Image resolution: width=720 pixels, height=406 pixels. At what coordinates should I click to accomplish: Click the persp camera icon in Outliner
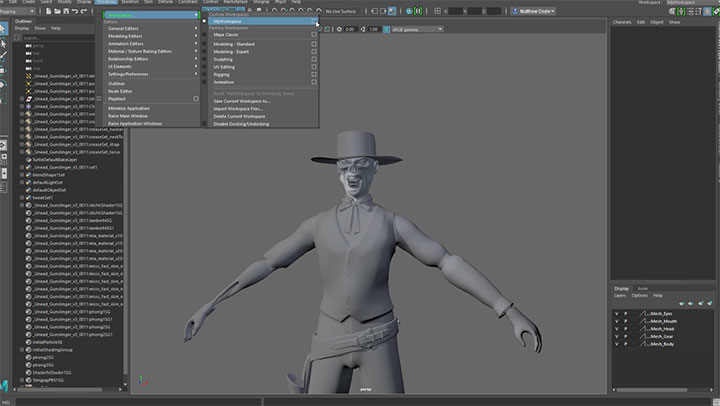coord(28,46)
